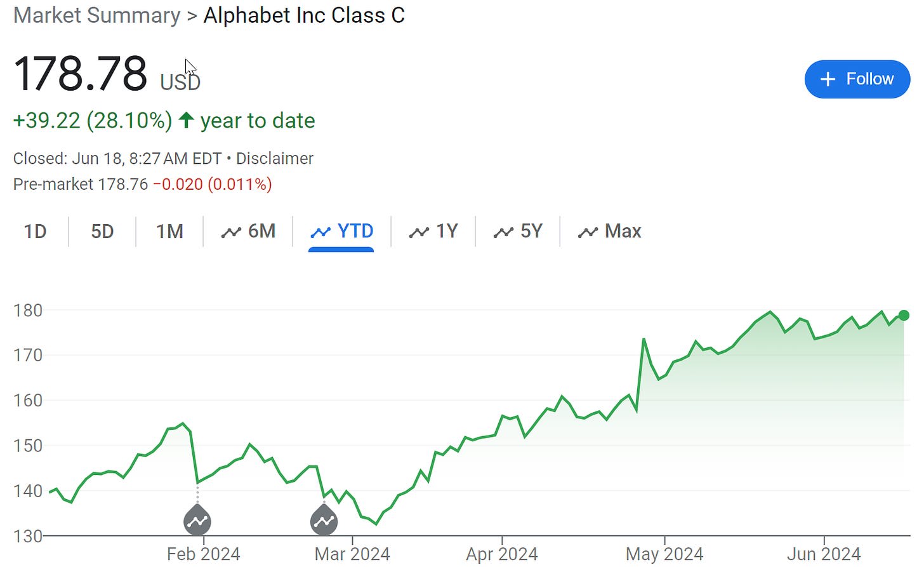The image size is (924, 567).
Task: Switch chart to Max range
Action: click(609, 231)
